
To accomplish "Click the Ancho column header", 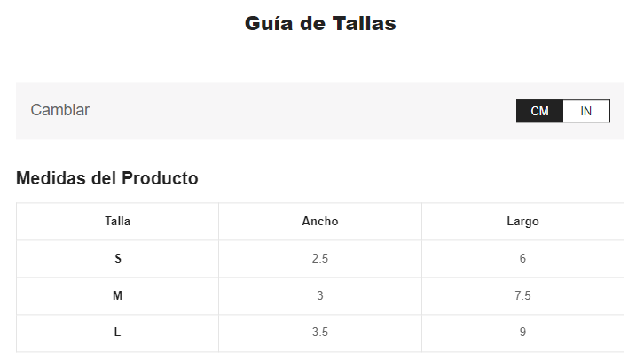I will click(x=320, y=221).
